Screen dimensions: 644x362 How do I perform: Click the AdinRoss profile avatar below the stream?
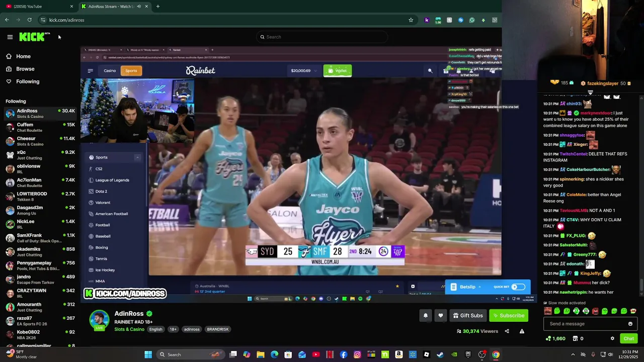[99, 321]
